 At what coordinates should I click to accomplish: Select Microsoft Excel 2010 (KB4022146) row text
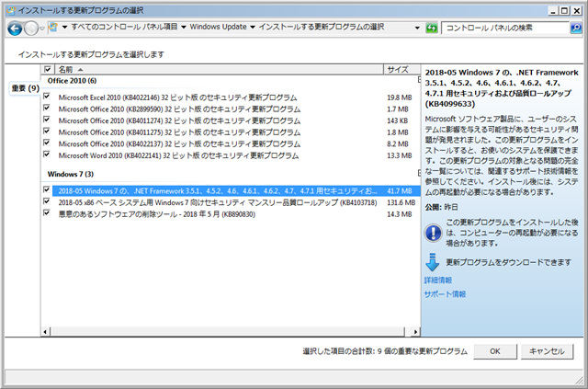[x=177, y=97]
